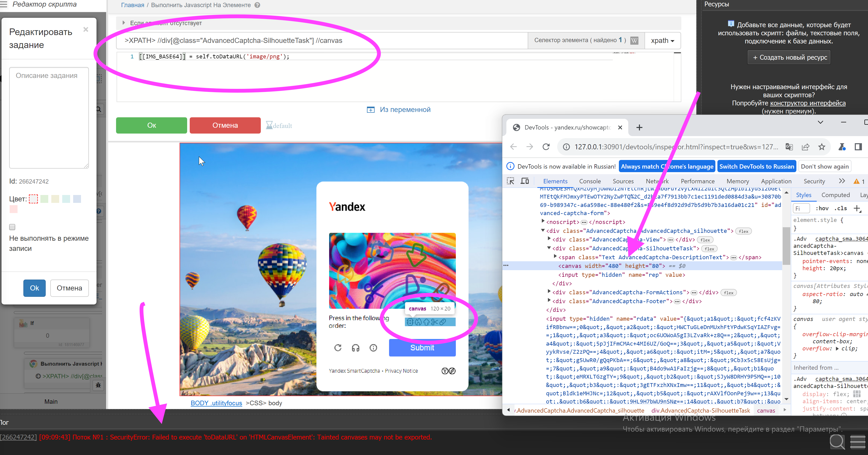The width and height of the screenshot is (868, 455).
Task: Click the red Отмена button
Action: tap(225, 125)
